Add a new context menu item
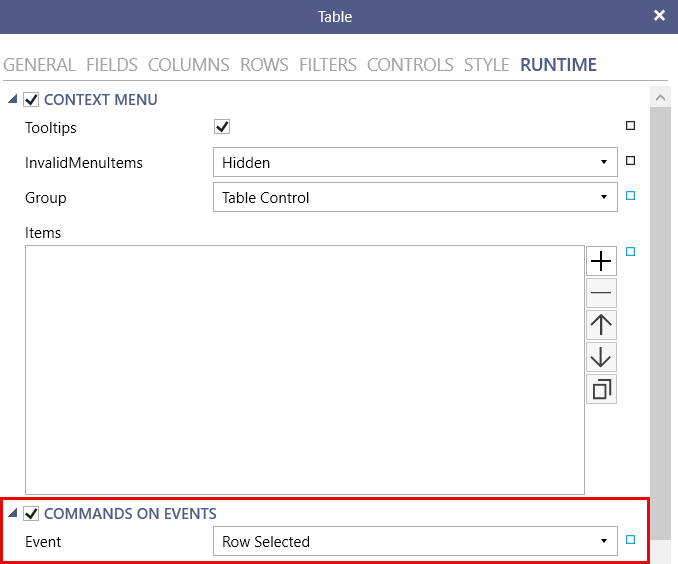The height and width of the screenshot is (564, 678). pyautogui.click(x=601, y=261)
